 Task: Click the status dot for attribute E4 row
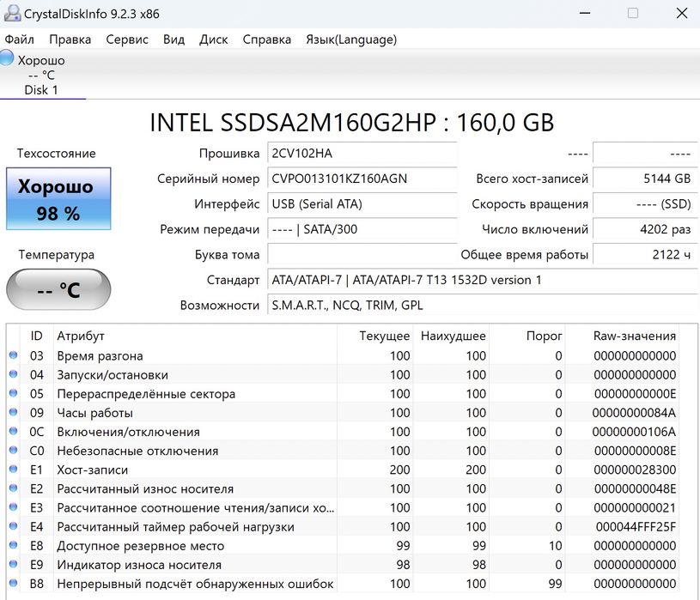pos(14,526)
